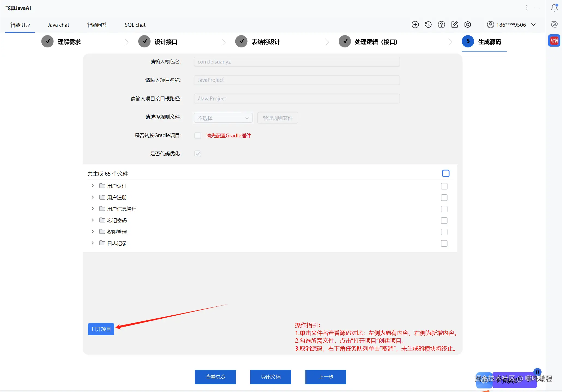Check the 用户认证 folder checkbox
562x392 pixels.
tap(444, 186)
